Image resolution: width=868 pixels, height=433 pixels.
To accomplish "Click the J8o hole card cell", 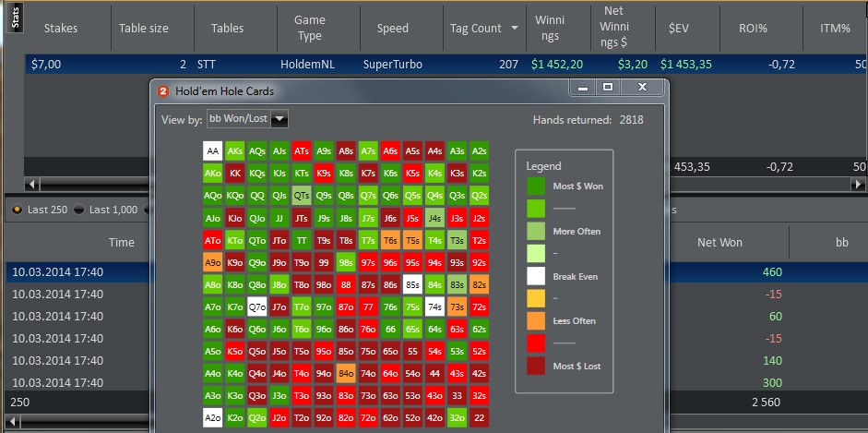I will point(279,284).
